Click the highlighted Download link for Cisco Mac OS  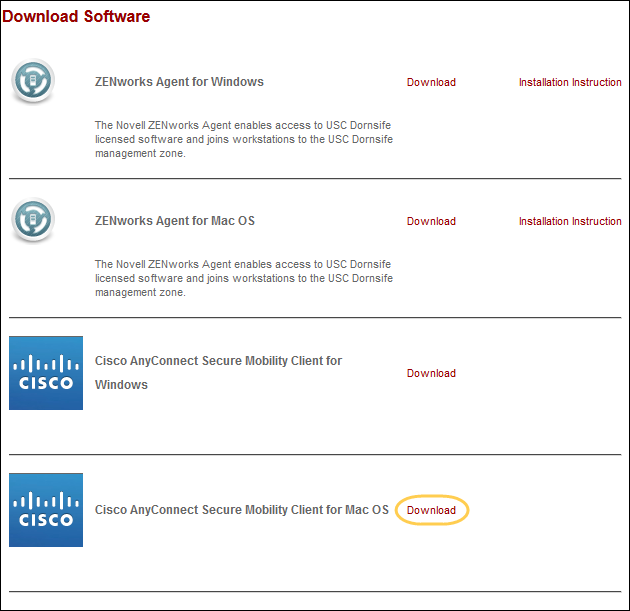coord(431,511)
